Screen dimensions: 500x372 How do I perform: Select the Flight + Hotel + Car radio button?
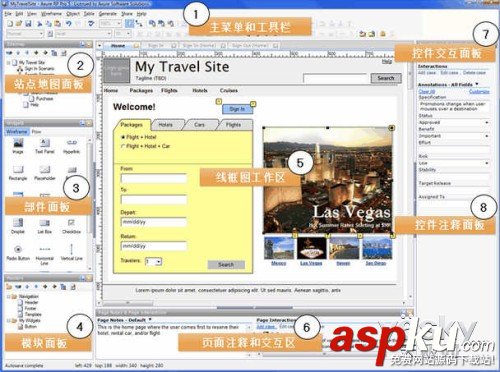click(123, 146)
